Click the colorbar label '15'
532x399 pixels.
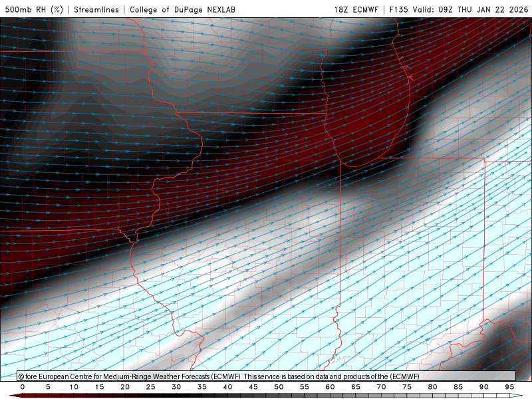click(99, 387)
